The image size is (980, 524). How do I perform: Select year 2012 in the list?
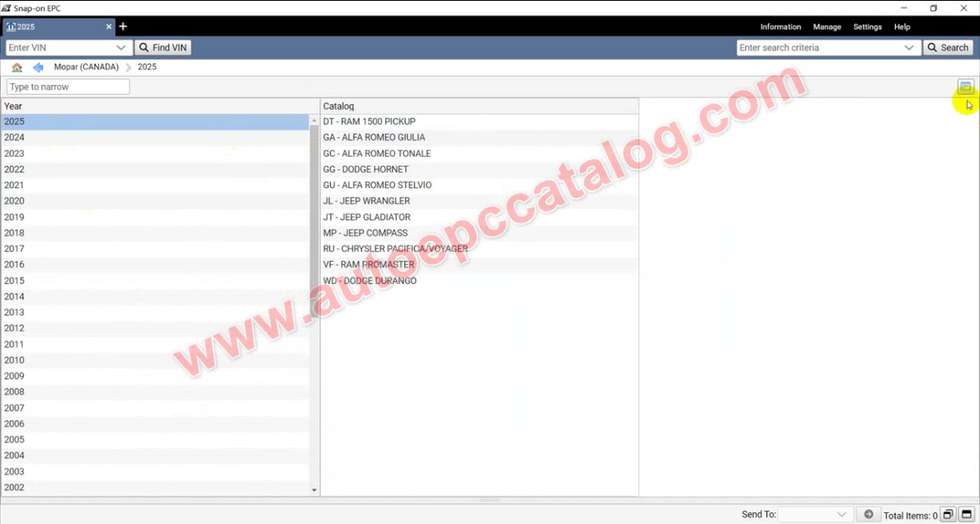point(155,328)
